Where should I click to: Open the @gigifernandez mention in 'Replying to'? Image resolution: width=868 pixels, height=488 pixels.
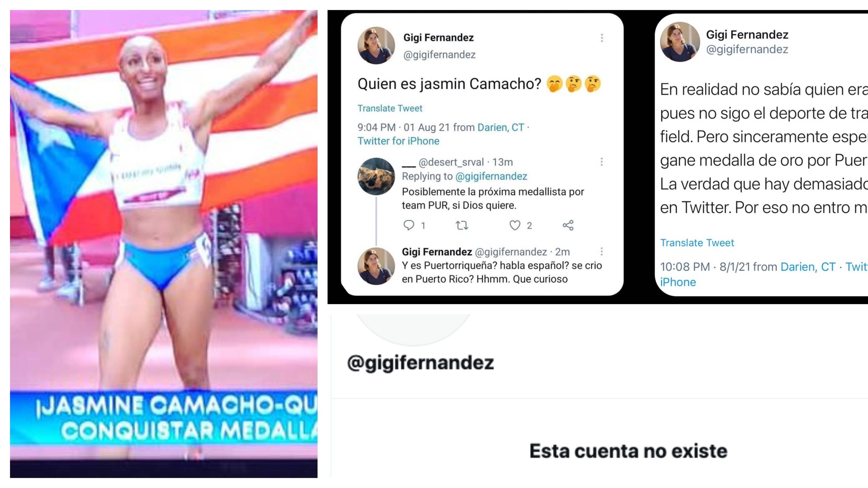point(491,176)
